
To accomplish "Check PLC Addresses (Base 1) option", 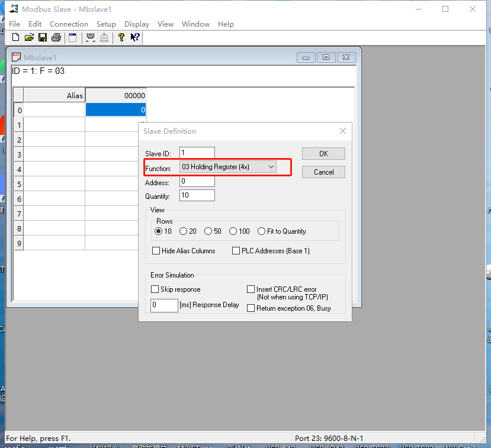I will (x=236, y=251).
